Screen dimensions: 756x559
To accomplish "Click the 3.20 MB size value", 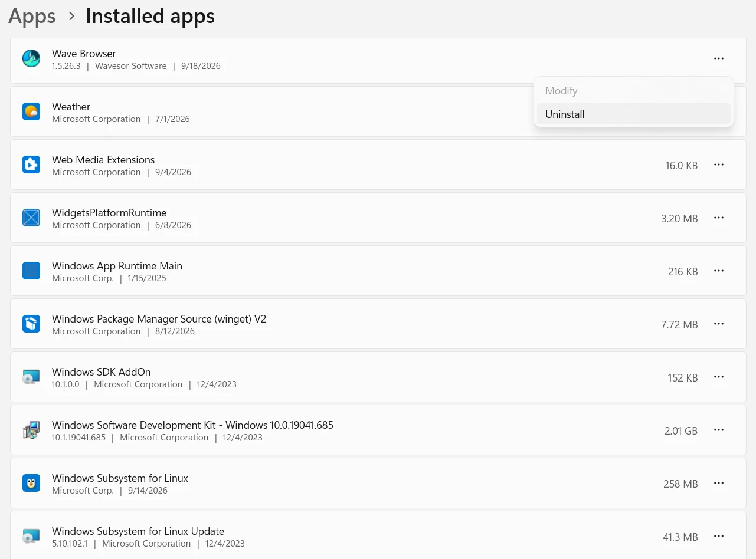I will point(679,218).
